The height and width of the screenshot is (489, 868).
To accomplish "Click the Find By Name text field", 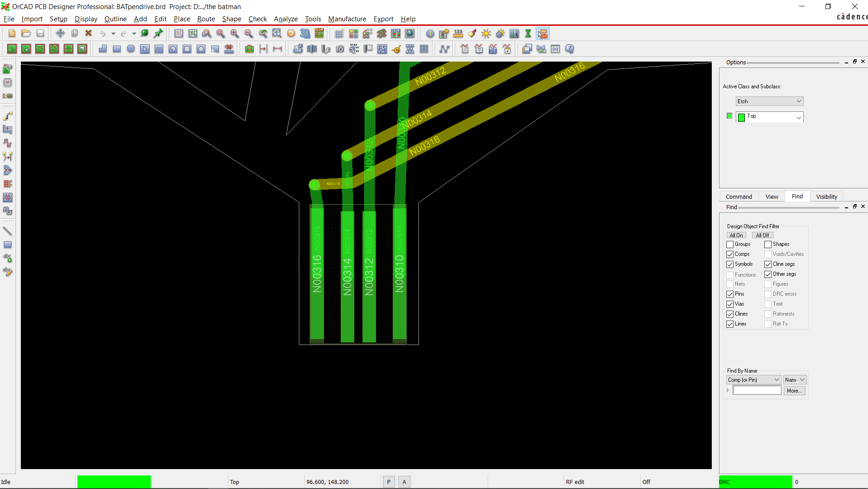I will click(757, 391).
